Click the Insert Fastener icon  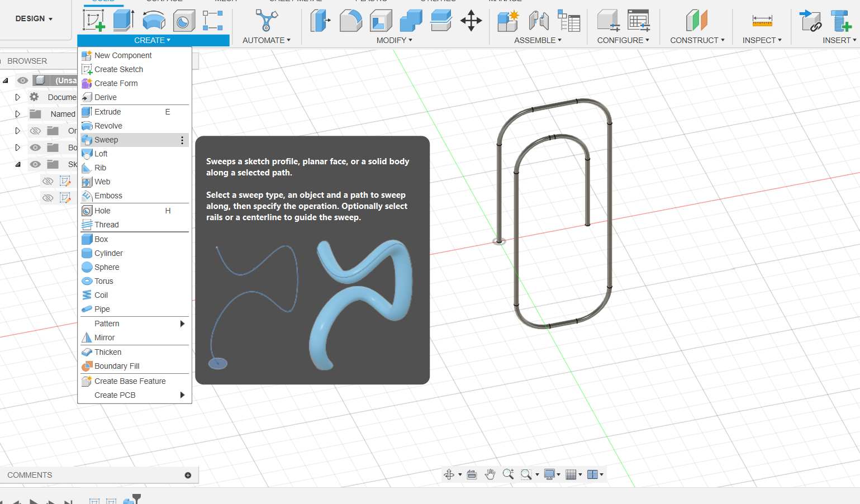(840, 21)
